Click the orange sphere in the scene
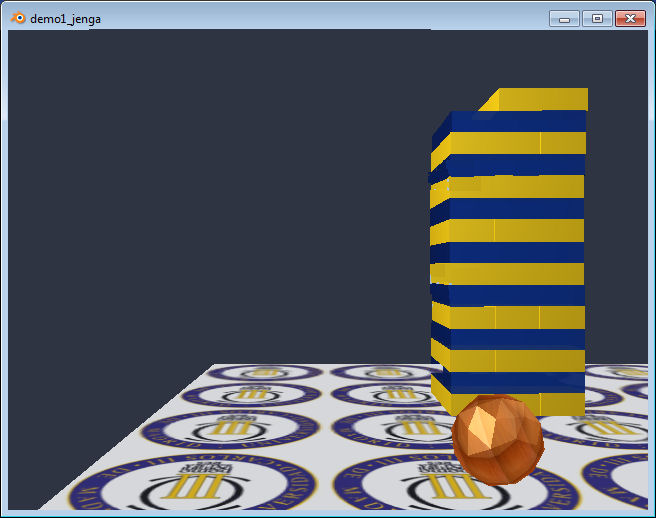The image size is (656, 518). click(498, 439)
